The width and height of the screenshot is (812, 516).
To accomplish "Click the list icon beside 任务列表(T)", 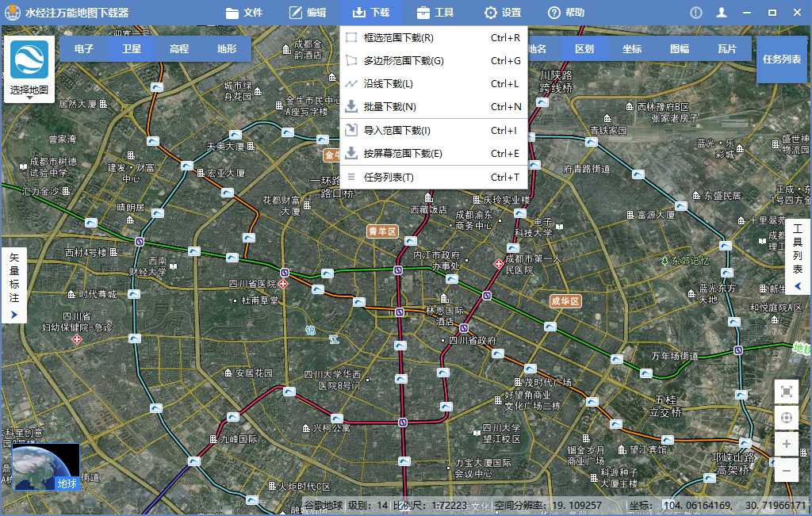I will tap(351, 177).
